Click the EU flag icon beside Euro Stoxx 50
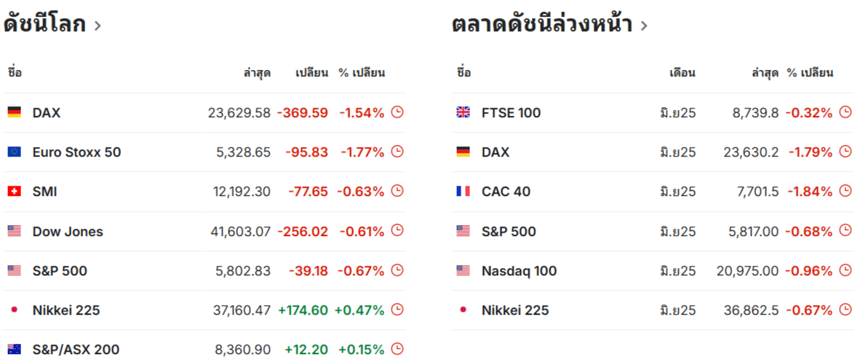 15,152
